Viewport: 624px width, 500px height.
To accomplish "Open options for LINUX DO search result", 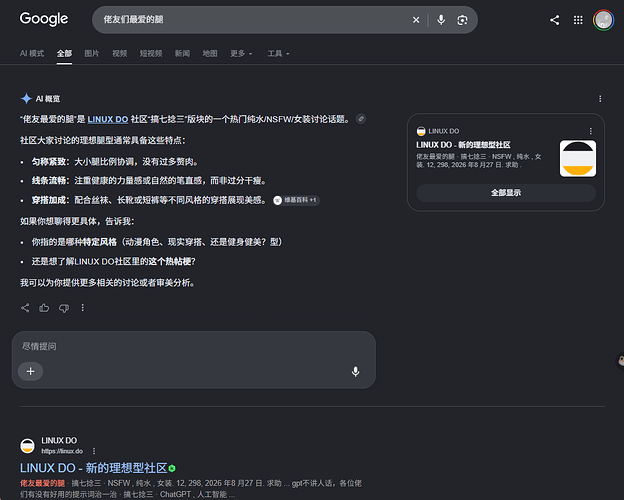I will [94, 451].
